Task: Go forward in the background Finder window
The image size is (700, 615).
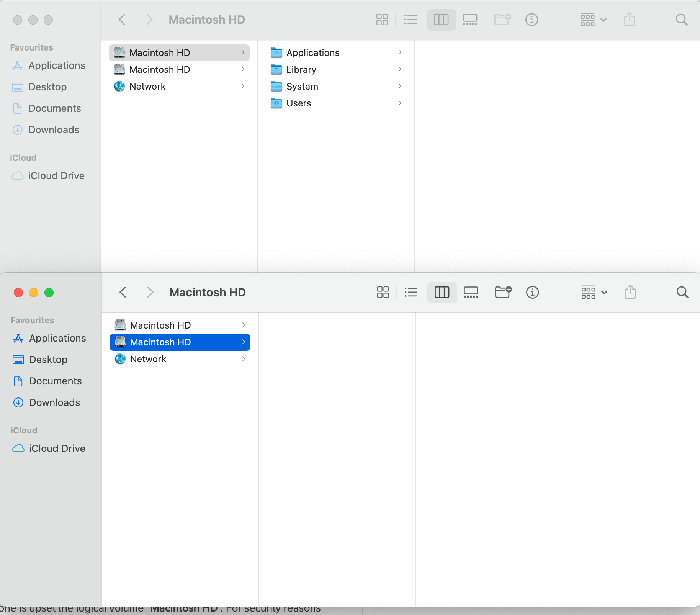Action: (149, 20)
